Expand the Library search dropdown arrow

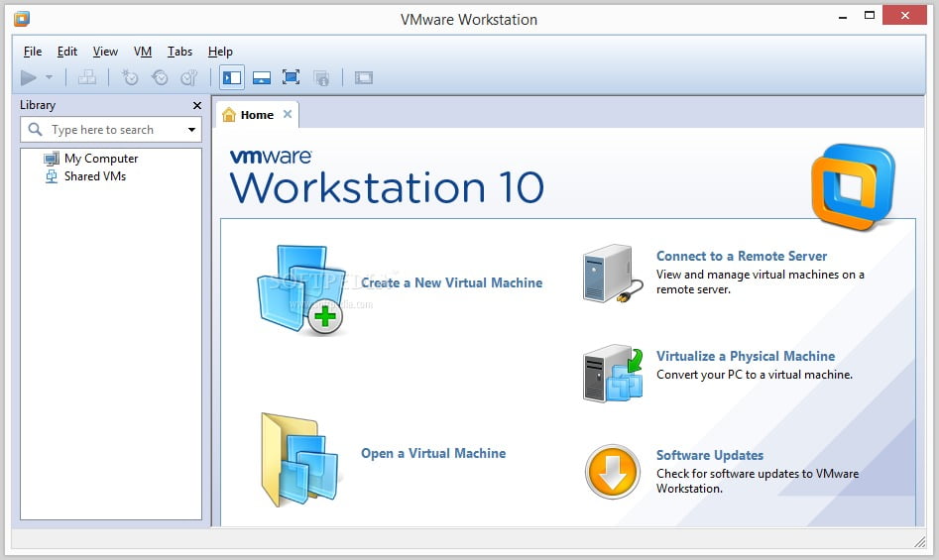[191, 130]
